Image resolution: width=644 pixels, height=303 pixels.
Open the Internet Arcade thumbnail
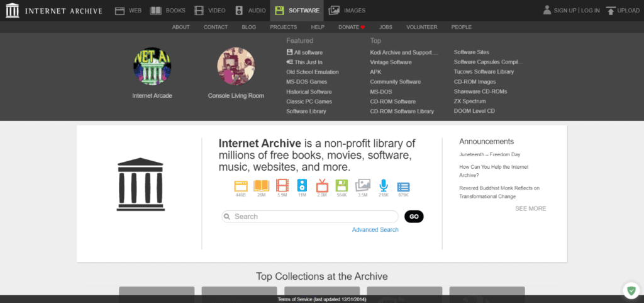pyautogui.click(x=152, y=66)
